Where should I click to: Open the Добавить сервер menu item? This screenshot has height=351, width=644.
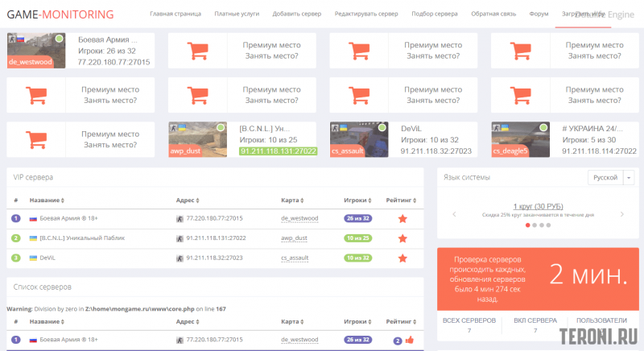coord(297,14)
